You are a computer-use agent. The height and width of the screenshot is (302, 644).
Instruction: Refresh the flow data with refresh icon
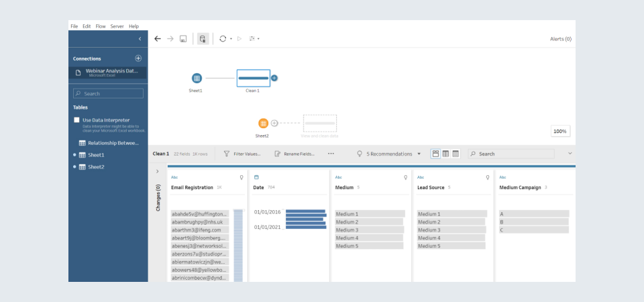point(223,39)
